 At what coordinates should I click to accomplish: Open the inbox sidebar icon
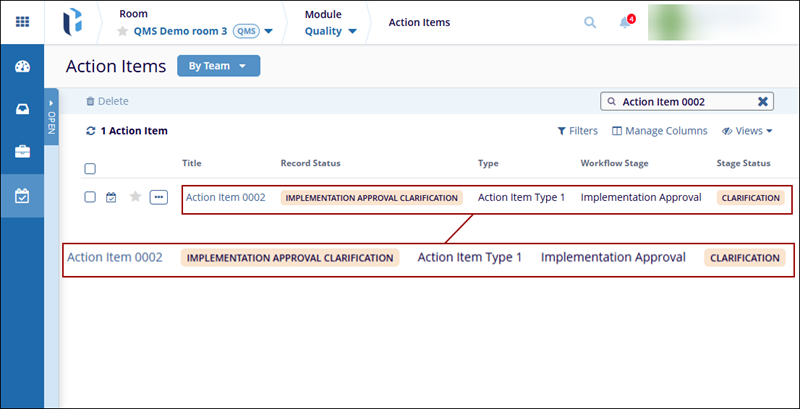tap(21, 110)
